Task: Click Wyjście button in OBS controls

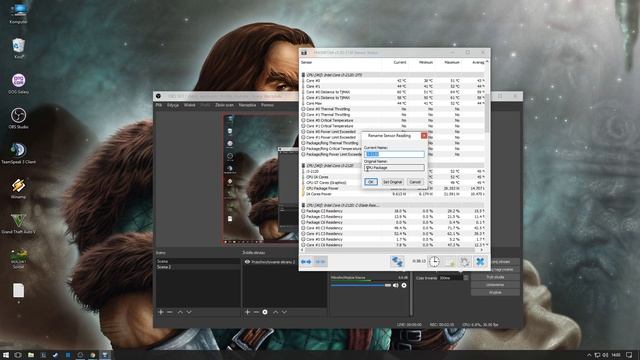Action: (495, 293)
